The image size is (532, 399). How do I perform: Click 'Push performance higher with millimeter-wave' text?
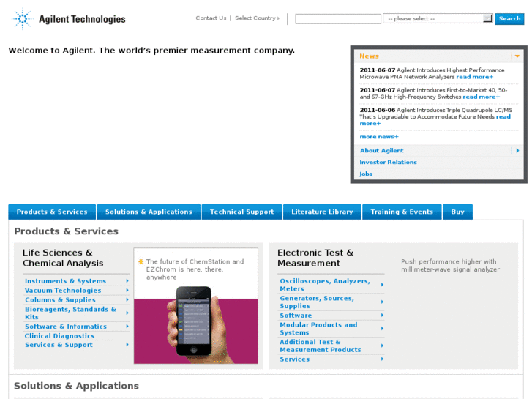tap(450, 266)
